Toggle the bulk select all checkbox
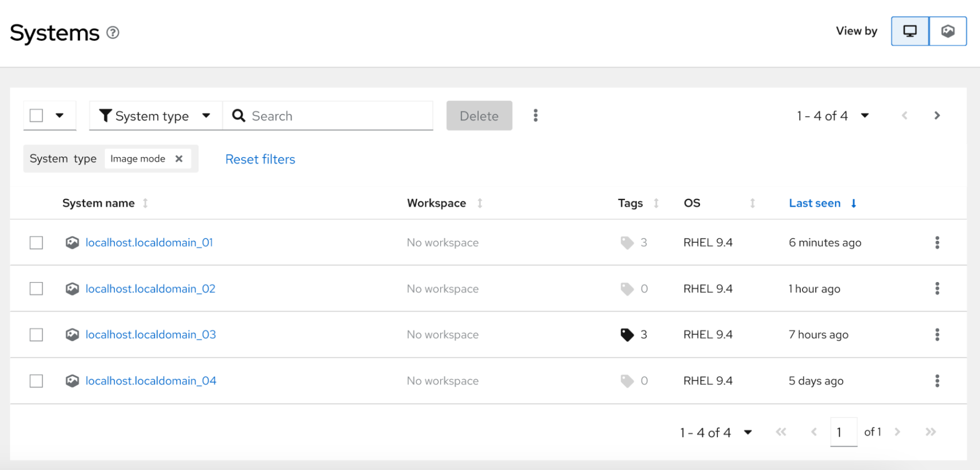The image size is (980, 470). [x=36, y=115]
